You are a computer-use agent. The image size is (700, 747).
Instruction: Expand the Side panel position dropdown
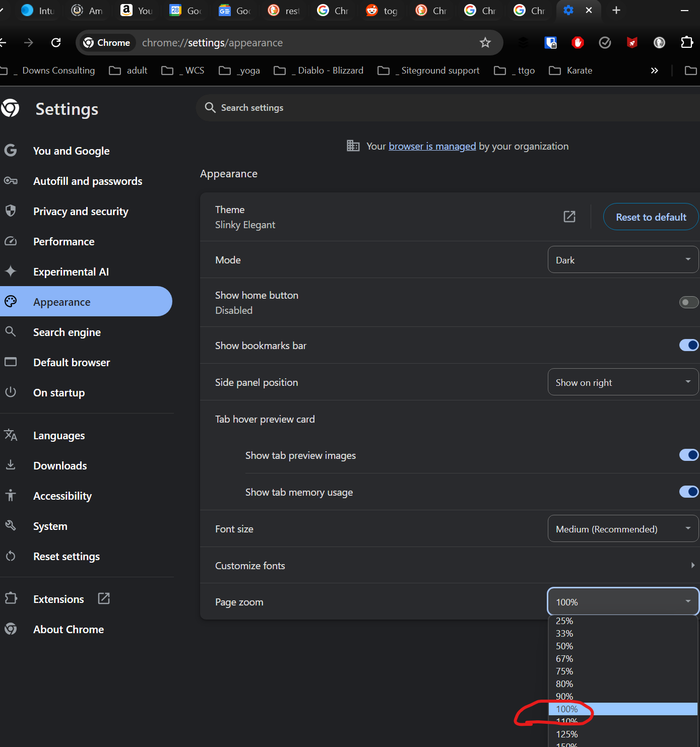622,382
